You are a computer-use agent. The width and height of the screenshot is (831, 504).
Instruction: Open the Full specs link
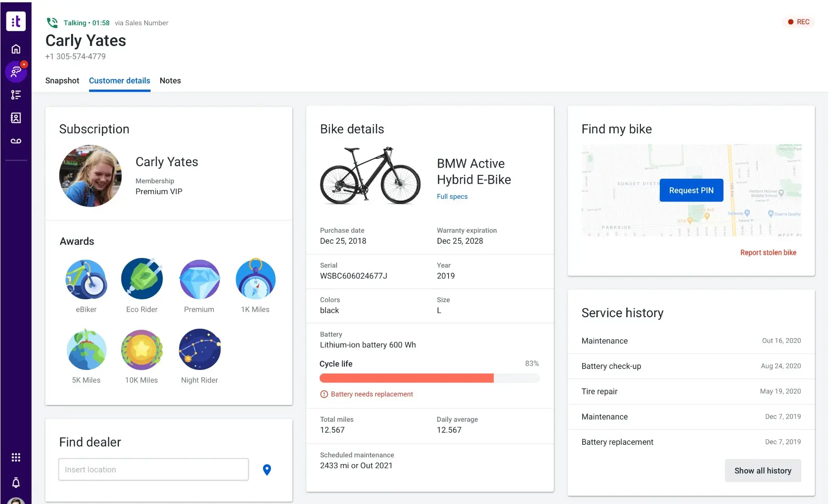pyautogui.click(x=452, y=196)
